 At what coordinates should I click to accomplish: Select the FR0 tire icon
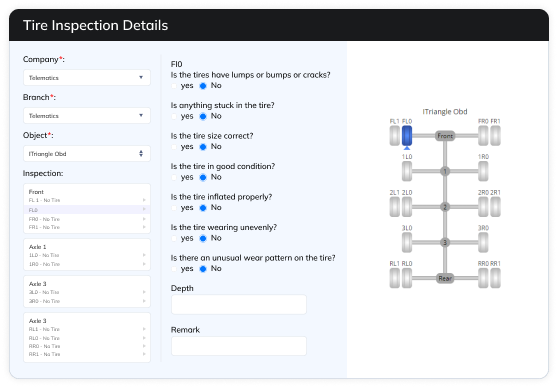(x=483, y=136)
